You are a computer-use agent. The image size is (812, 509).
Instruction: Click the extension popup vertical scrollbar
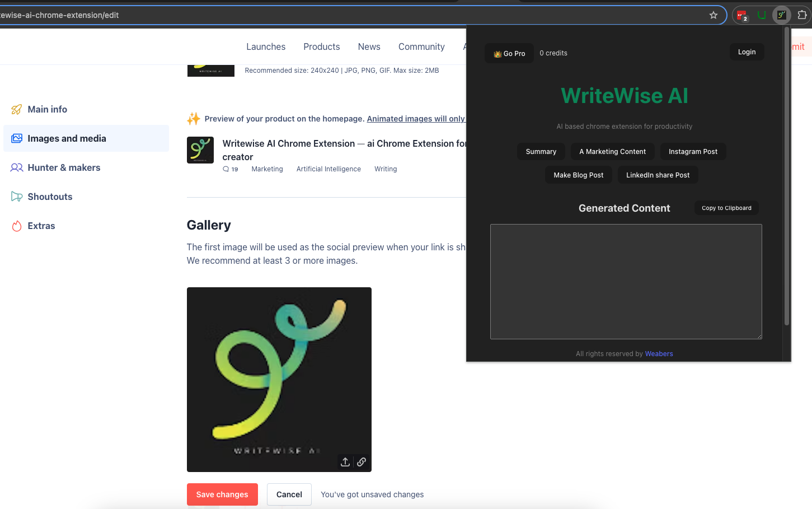787,176
